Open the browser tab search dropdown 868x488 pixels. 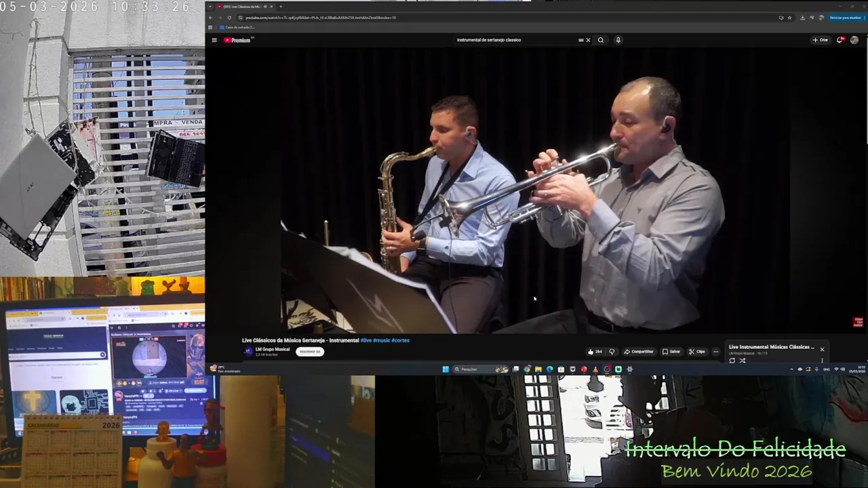(x=210, y=7)
